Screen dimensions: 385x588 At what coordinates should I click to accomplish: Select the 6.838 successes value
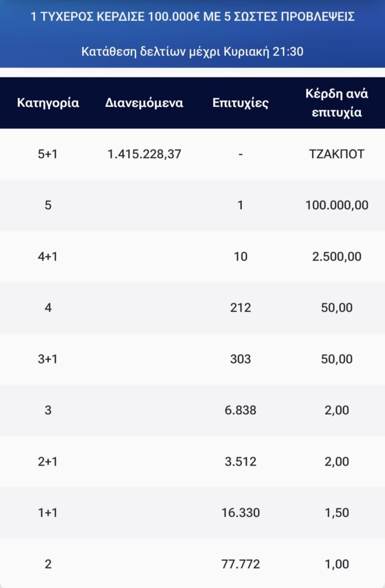241,410
